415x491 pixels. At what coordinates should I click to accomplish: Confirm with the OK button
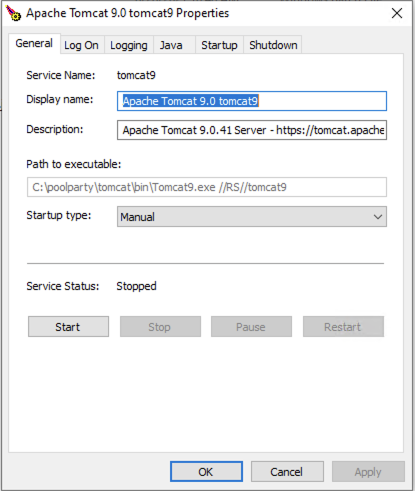pos(206,472)
